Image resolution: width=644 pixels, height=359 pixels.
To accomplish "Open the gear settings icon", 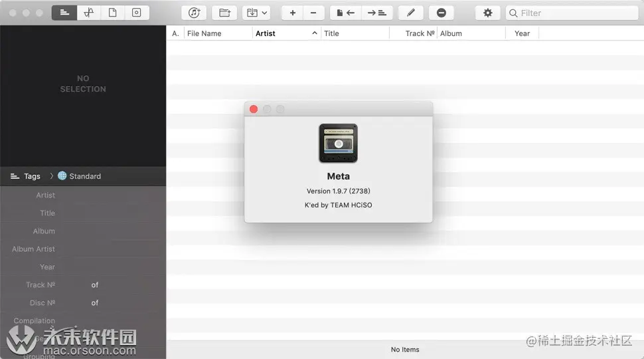I will (487, 13).
